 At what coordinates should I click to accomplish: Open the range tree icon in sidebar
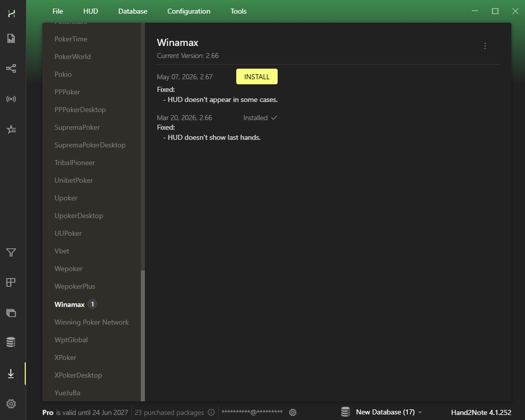point(11,69)
